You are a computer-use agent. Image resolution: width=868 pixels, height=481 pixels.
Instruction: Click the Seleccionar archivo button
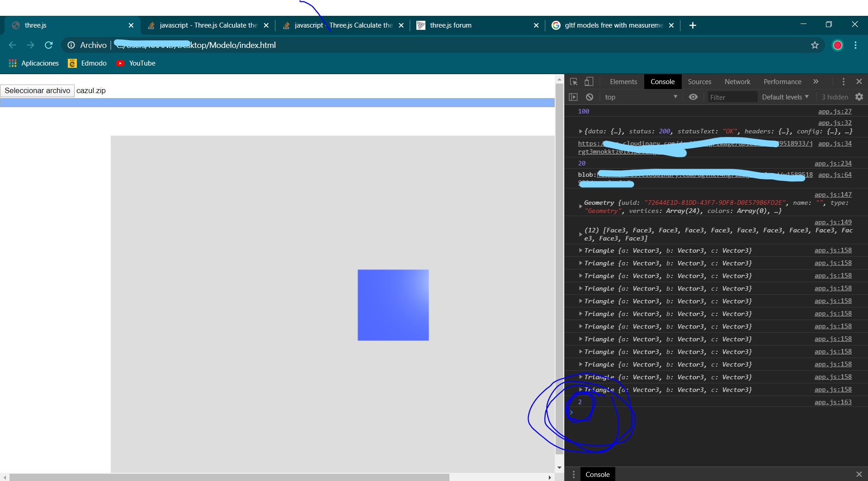pos(38,91)
